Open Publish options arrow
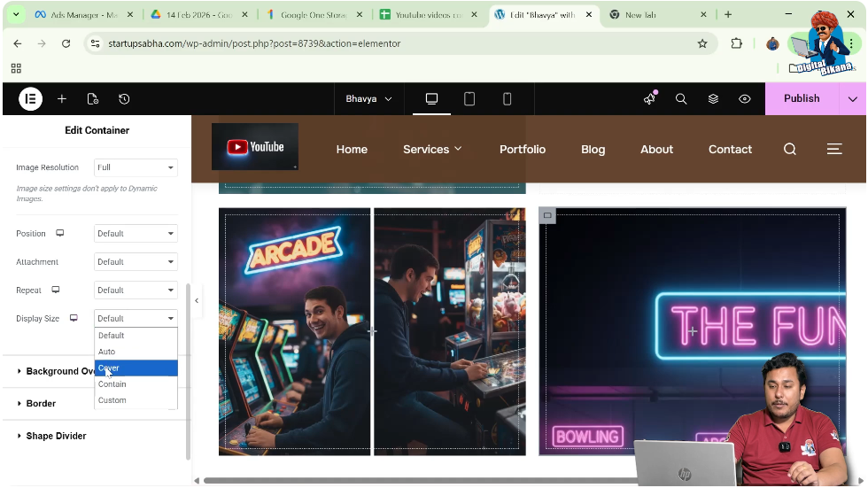This screenshot has height=488, width=868. click(x=853, y=99)
